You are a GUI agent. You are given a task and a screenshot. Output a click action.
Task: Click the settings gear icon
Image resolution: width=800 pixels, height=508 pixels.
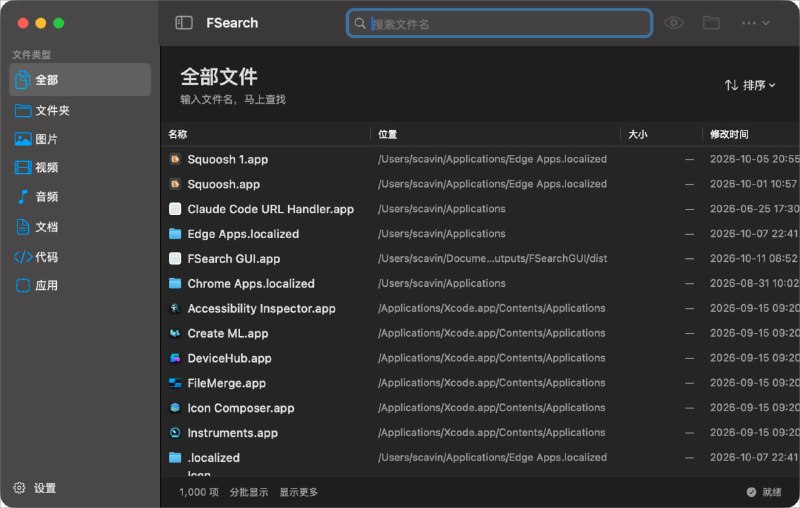tap(19, 488)
